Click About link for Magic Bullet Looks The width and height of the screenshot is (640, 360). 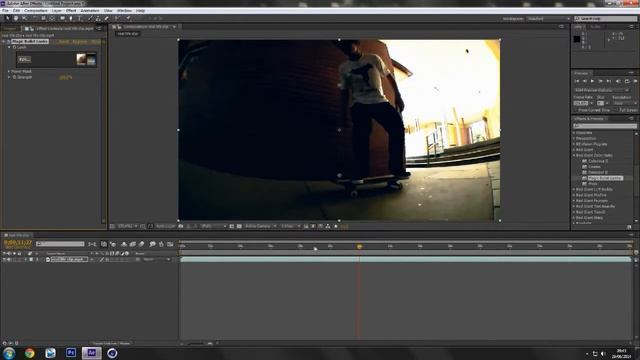tap(96, 42)
